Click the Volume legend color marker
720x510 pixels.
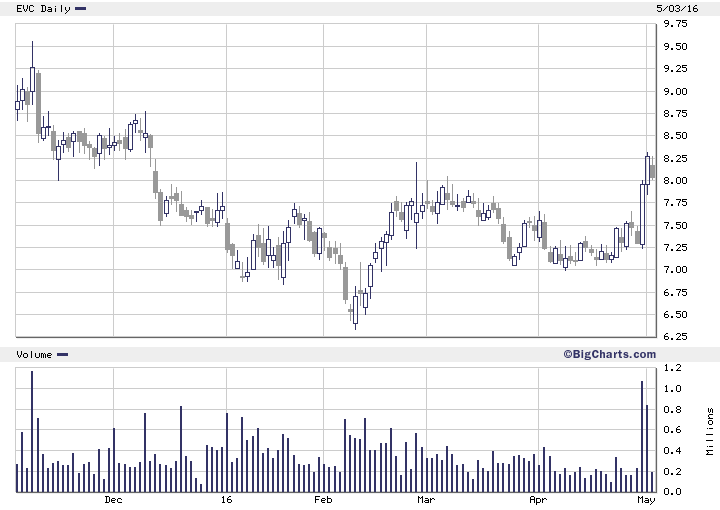(x=62, y=355)
